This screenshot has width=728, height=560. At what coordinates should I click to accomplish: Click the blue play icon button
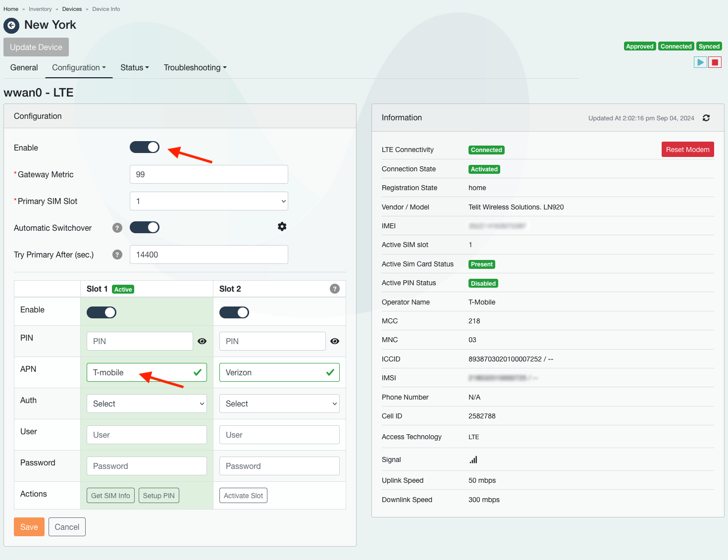pos(700,62)
